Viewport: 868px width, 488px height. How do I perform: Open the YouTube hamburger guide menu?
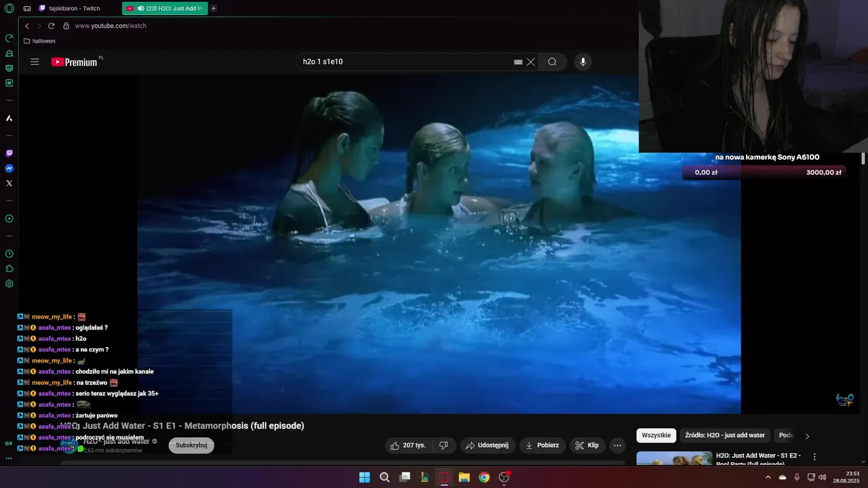click(x=35, y=62)
